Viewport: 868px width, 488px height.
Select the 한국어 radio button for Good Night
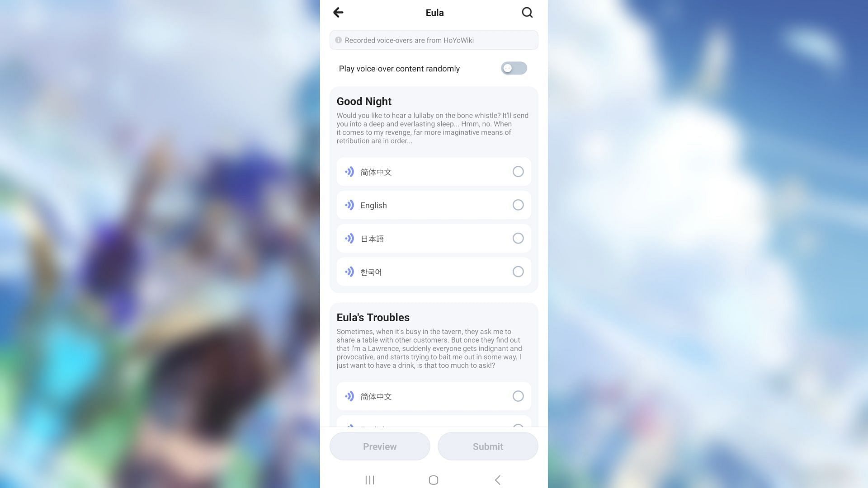pos(518,272)
